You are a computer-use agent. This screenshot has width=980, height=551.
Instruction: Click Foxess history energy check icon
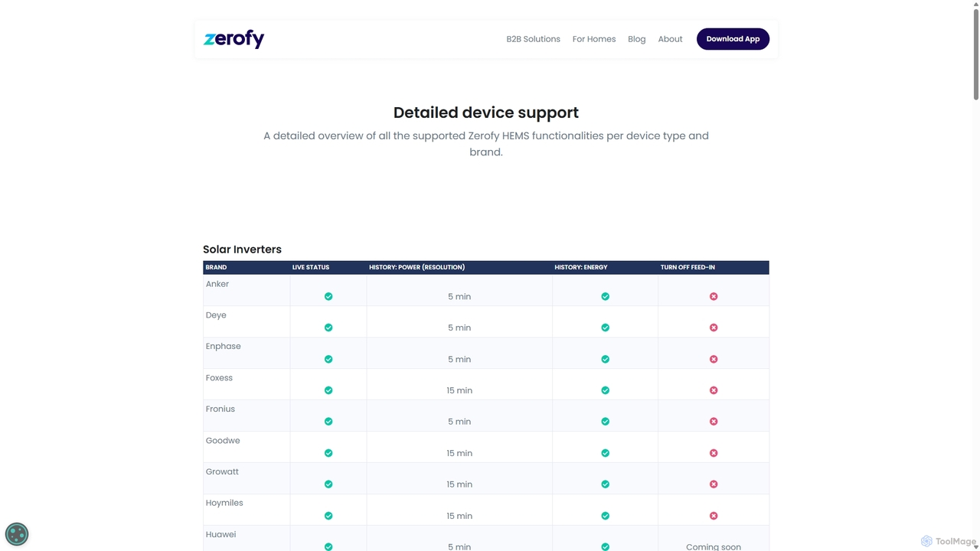(605, 390)
